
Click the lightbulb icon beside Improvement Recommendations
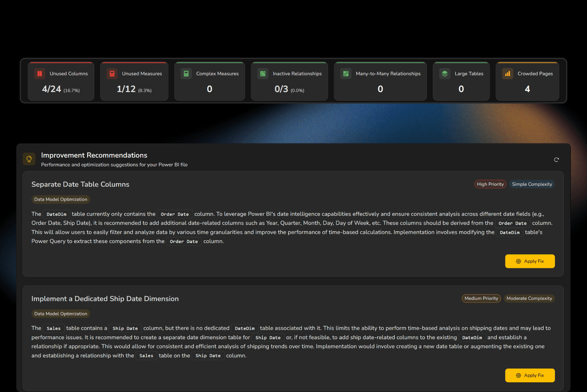click(x=29, y=159)
